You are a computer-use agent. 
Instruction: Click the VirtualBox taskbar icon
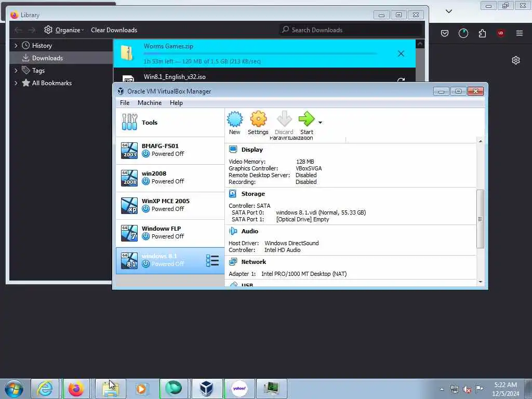(x=206, y=389)
